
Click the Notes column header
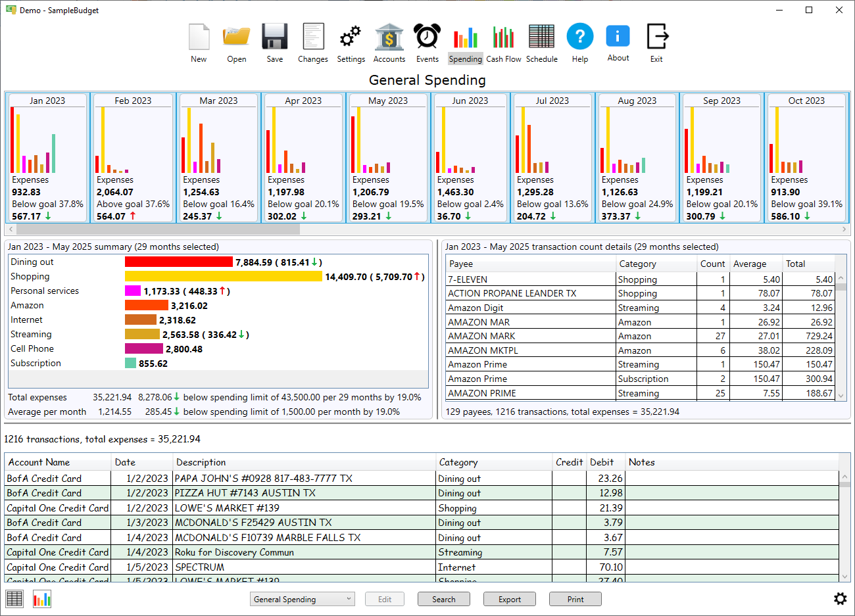click(732, 462)
